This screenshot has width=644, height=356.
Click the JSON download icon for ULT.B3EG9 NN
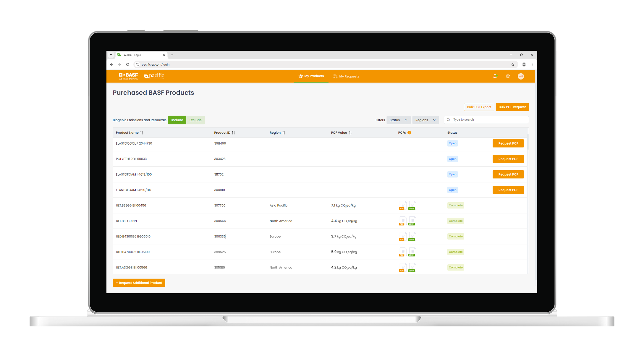pyautogui.click(x=411, y=221)
